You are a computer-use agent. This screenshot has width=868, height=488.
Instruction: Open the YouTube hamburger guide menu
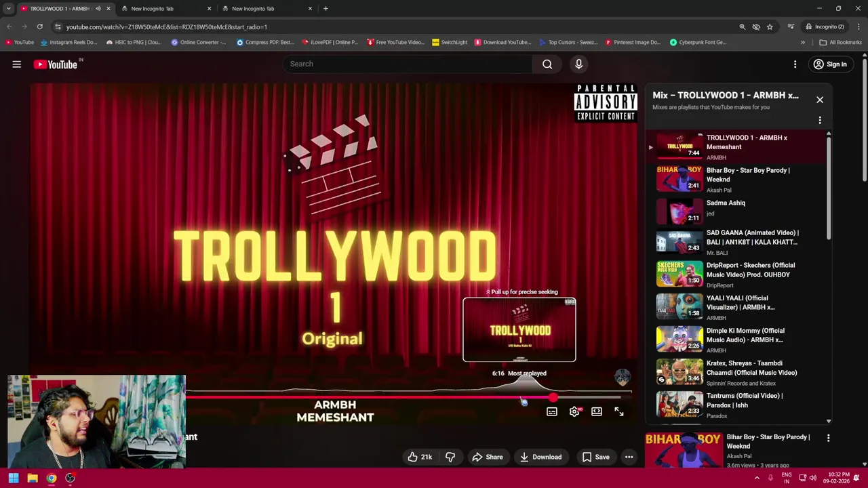pyautogui.click(x=16, y=64)
